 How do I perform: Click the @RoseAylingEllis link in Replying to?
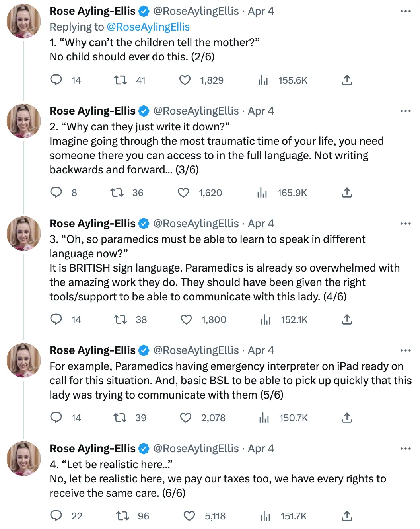click(x=149, y=27)
